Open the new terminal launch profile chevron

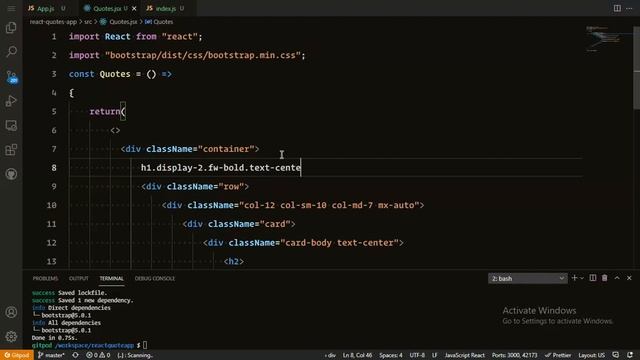coord(582,278)
